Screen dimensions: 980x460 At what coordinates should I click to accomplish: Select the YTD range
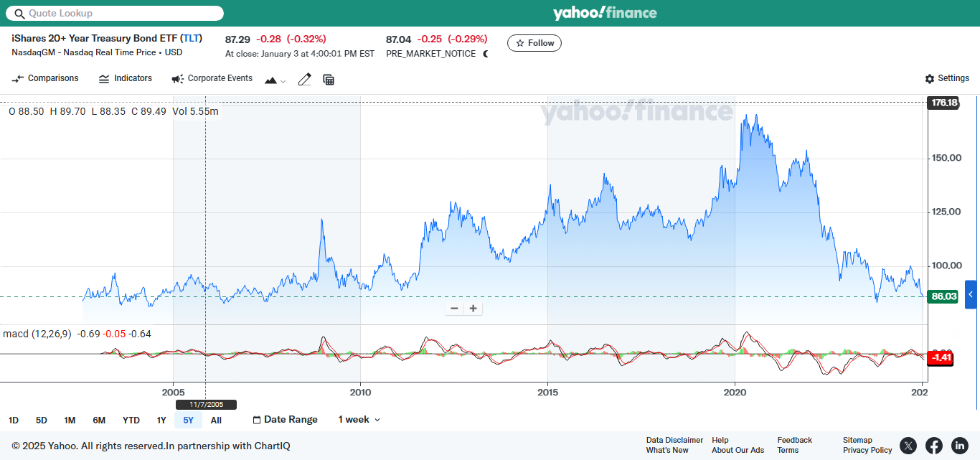pyautogui.click(x=131, y=421)
